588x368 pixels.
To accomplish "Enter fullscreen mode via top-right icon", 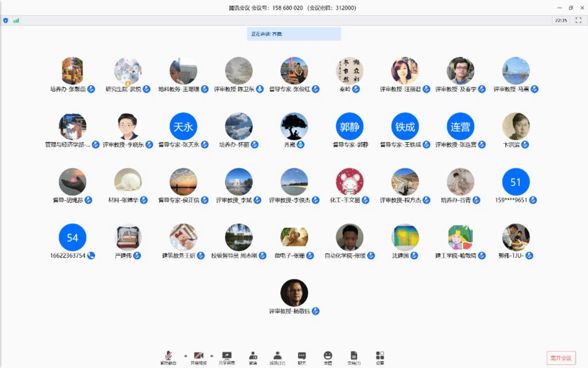I will [x=577, y=20].
